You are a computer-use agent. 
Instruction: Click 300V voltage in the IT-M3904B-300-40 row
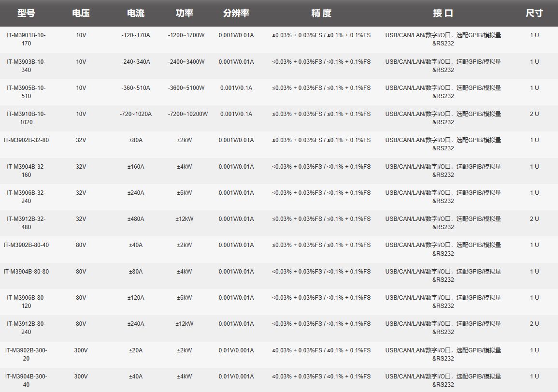coord(81,377)
